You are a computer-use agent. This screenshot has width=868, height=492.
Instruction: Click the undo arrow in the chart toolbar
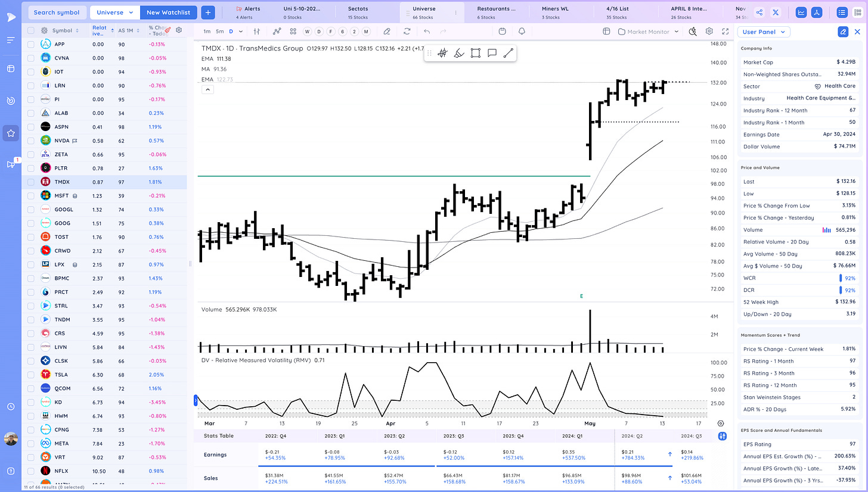click(427, 32)
